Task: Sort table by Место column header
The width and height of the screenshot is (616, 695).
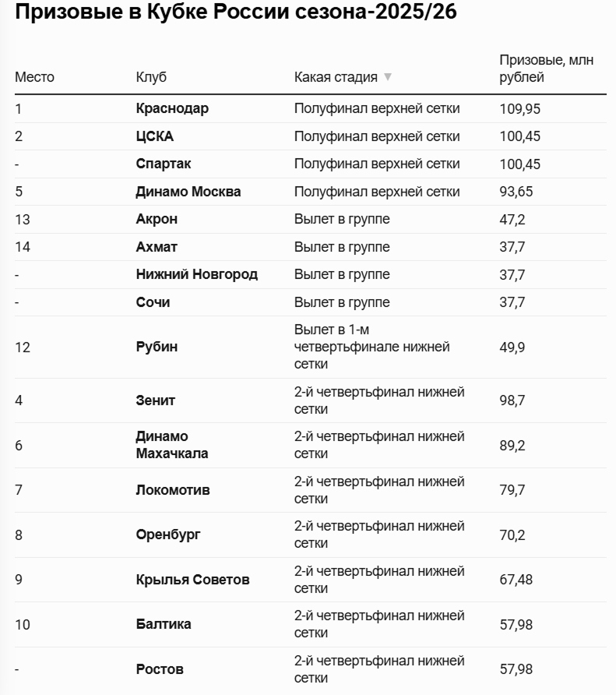Action: coord(35,77)
